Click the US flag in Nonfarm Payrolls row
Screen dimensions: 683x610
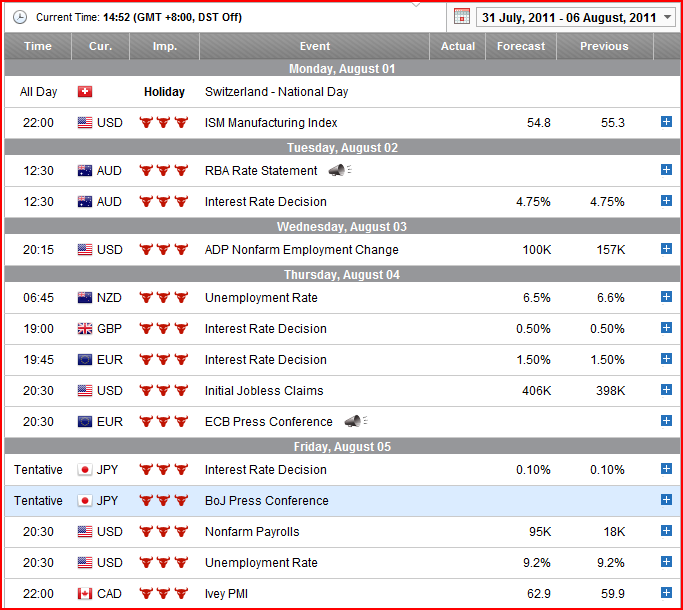pos(85,532)
